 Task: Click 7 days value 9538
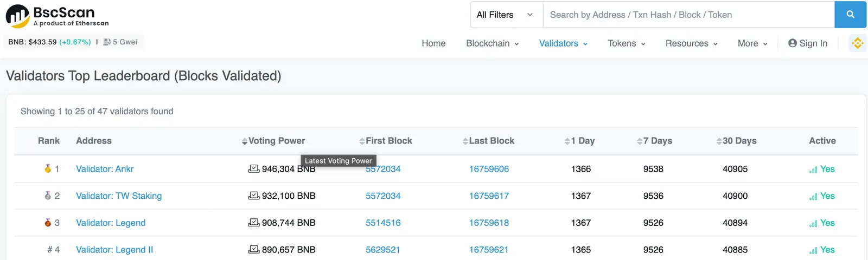coord(653,169)
